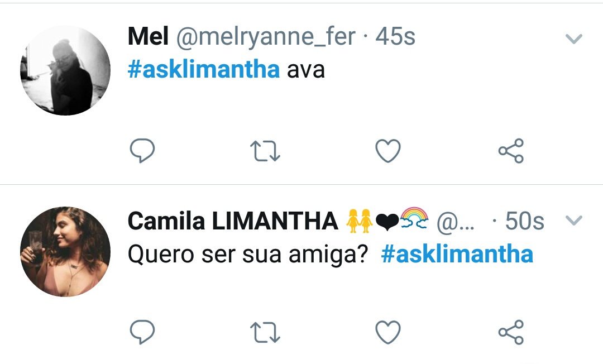Share Camila LIMANTHA's tweet
This screenshot has width=603, height=364.
(x=511, y=332)
